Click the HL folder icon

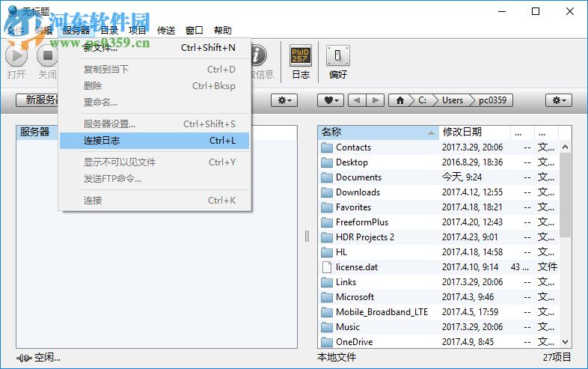[x=327, y=252]
